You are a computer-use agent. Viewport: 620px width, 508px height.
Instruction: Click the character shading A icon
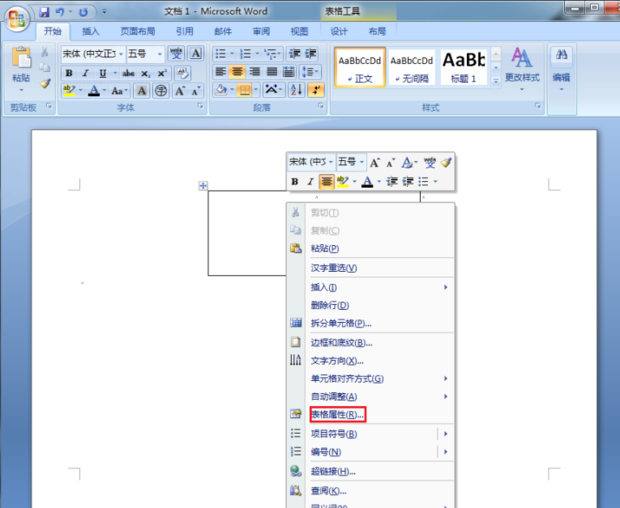click(x=141, y=91)
